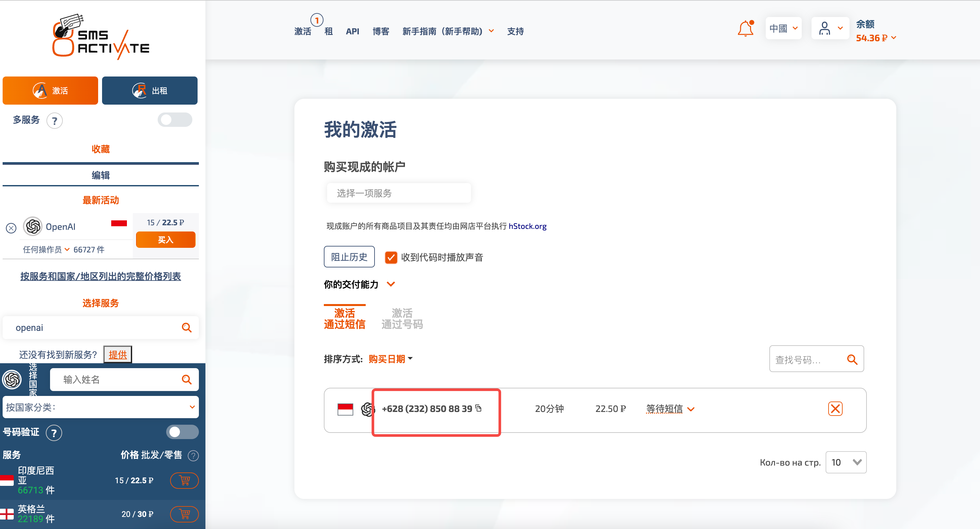Switch to 激活 通过号码 tab
Viewport: 980px width, 529px height.
click(x=402, y=318)
